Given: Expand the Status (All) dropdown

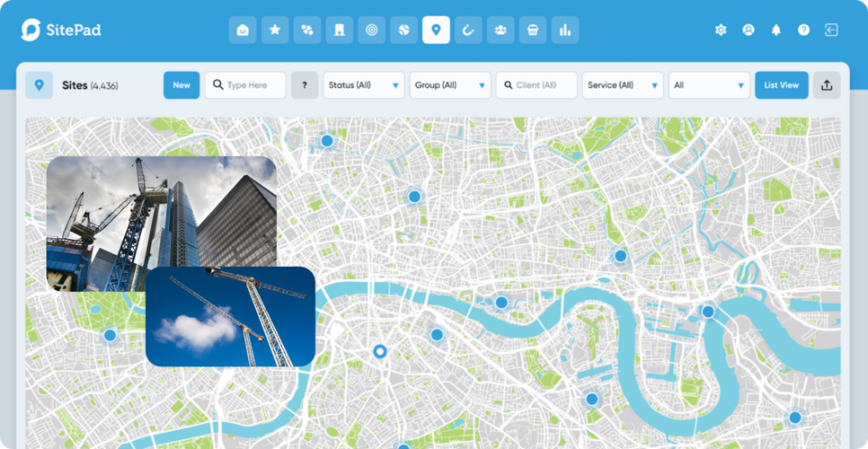Looking at the screenshot, I should [363, 85].
